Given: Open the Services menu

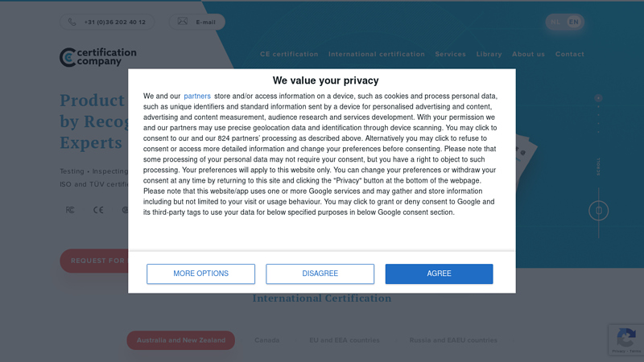Looking at the screenshot, I should [x=451, y=54].
